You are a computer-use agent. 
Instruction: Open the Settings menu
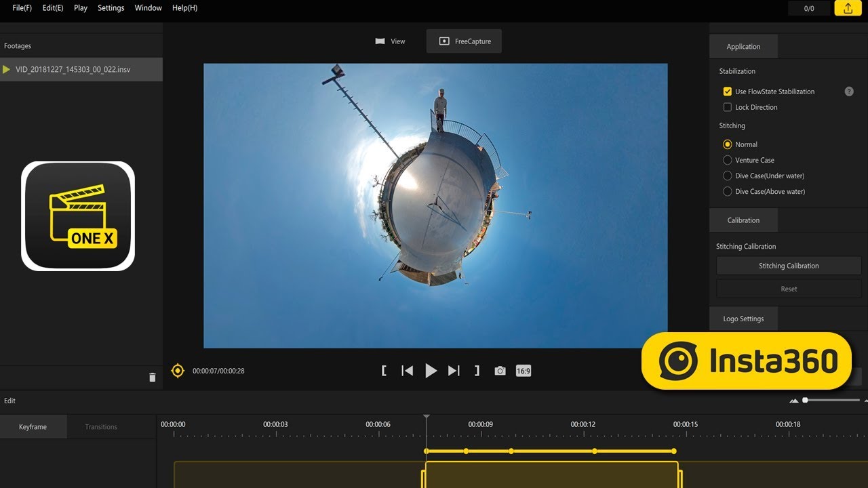(111, 8)
